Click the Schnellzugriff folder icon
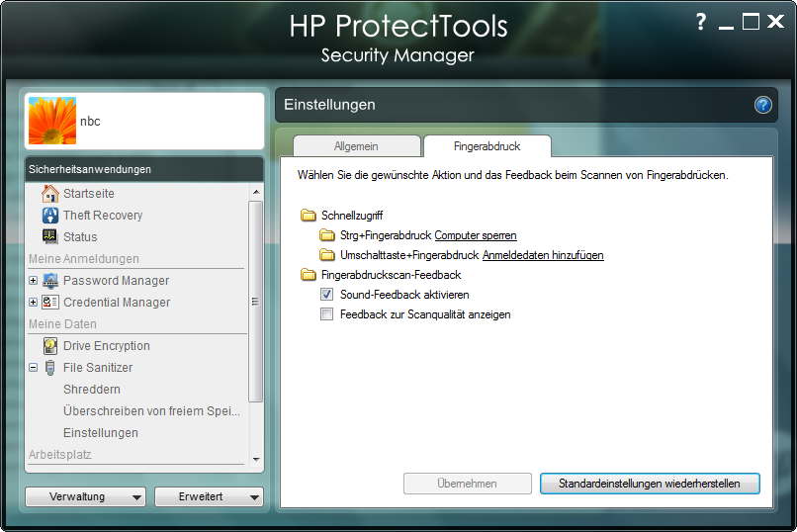 309,216
